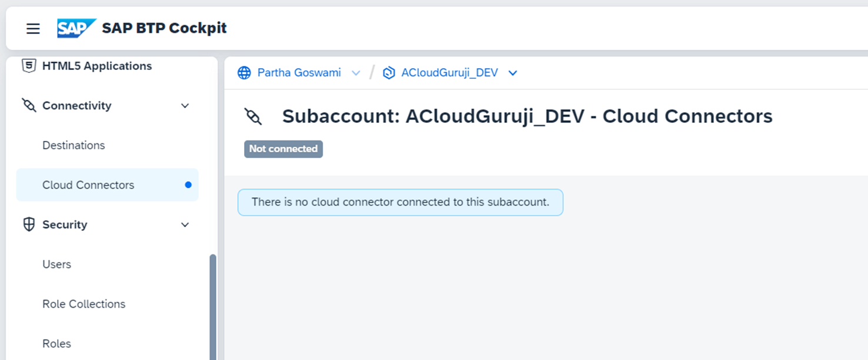Open Destinations in the sidebar
This screenshot has height=360, width=868.
coord(74,145)
